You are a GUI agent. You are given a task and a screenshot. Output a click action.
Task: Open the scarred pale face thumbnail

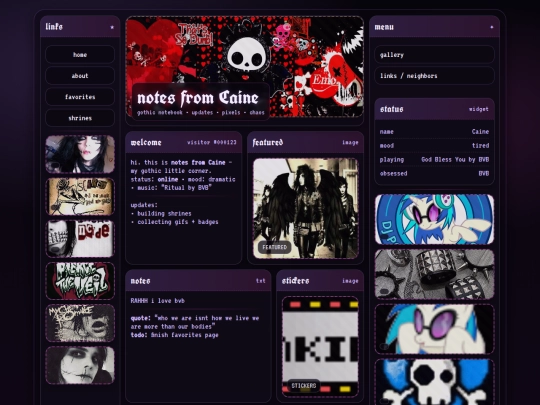coord(80,365)
